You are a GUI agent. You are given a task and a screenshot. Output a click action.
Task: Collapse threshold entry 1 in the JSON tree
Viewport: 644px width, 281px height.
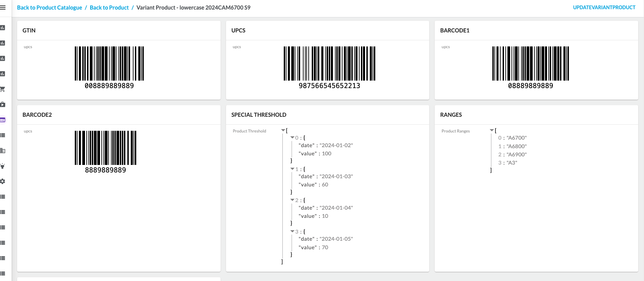point(292,169)
